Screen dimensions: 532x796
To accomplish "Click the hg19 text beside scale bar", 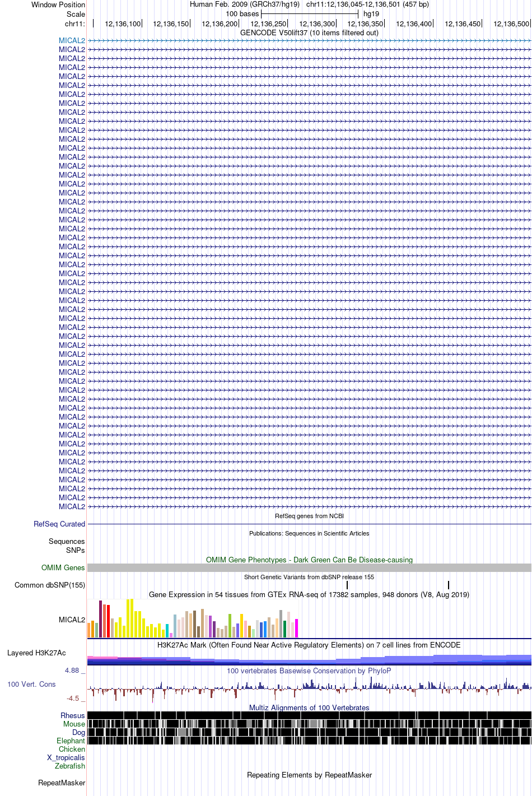I will (371, 14).
